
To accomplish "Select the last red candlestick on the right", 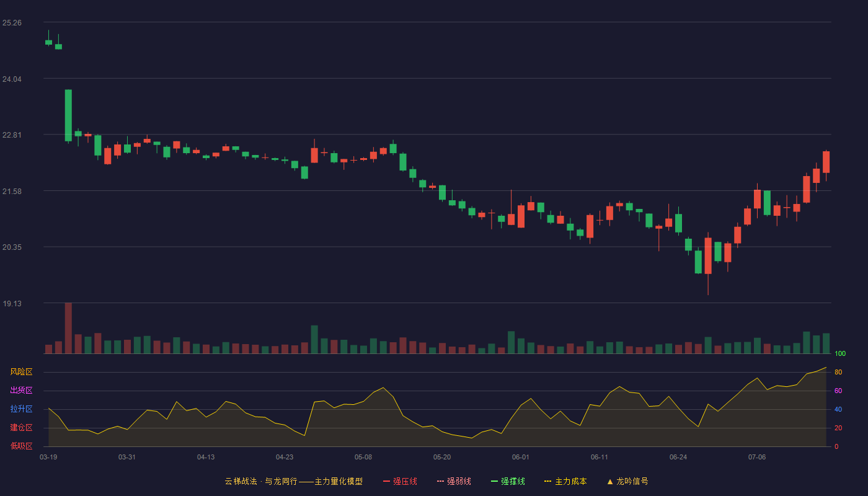I will pyautogui.click(x=826, y=162).
